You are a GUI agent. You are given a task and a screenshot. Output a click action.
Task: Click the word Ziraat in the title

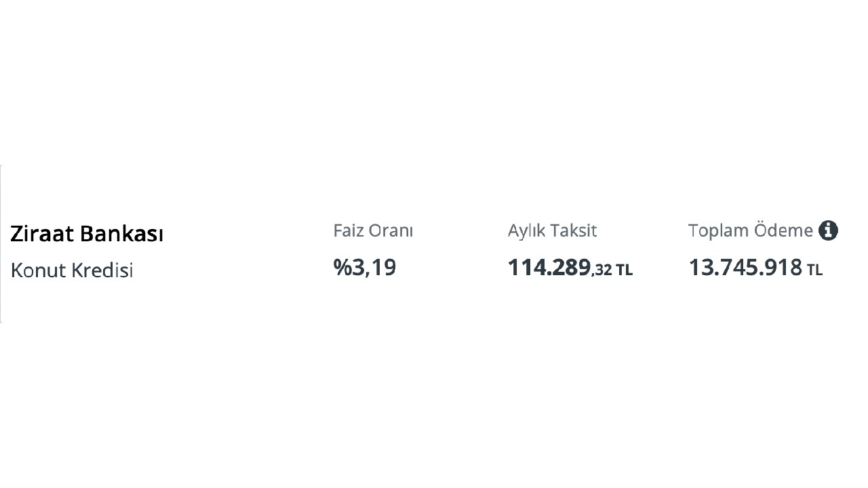(41, 234)
